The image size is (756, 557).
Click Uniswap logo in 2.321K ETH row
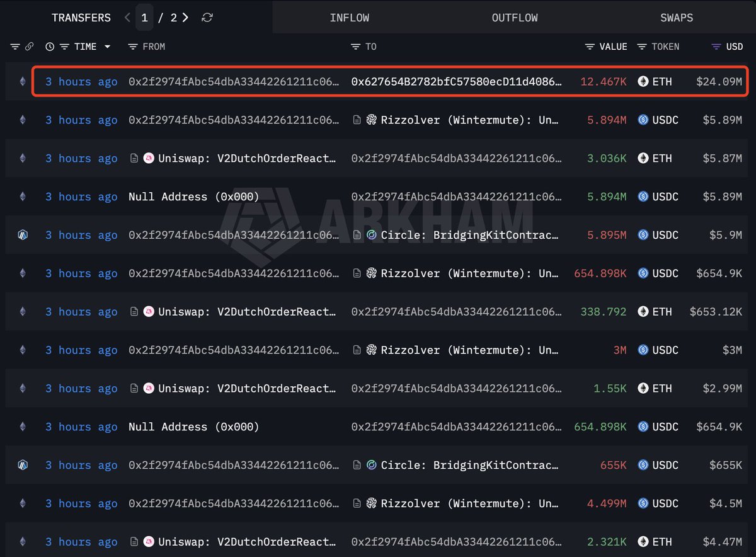point(149,542)
